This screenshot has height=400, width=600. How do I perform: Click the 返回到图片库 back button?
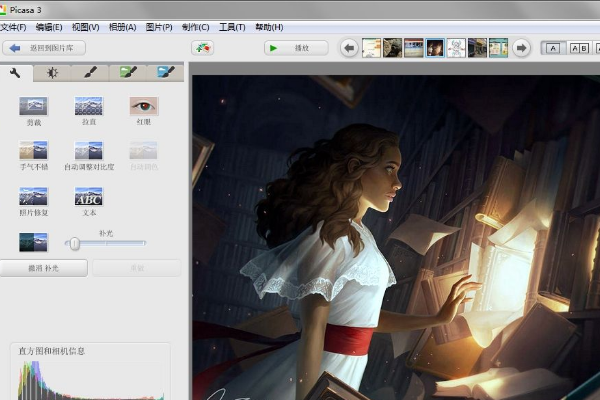tap(44, 48)
